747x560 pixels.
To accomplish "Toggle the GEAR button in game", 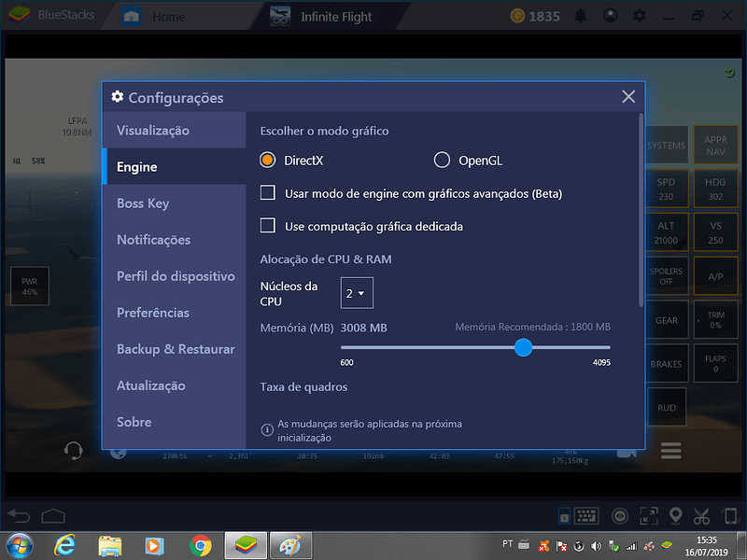I will pos(667,320).
